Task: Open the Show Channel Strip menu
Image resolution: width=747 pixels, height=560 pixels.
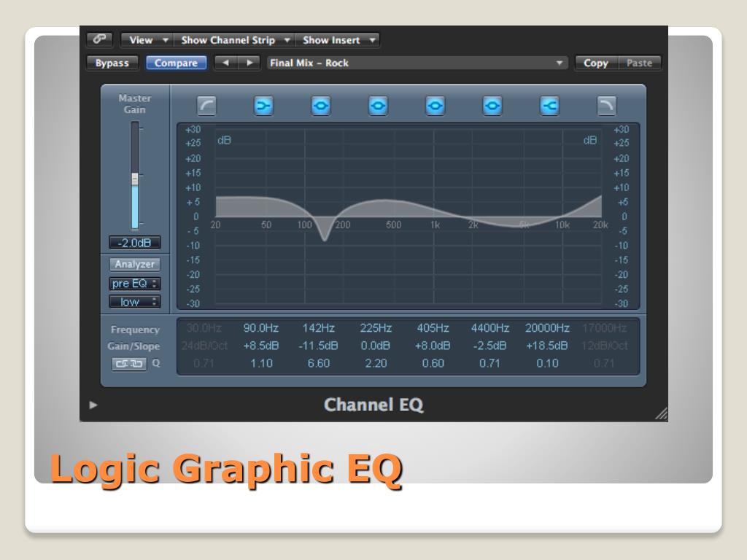Action: pos(234,40)
